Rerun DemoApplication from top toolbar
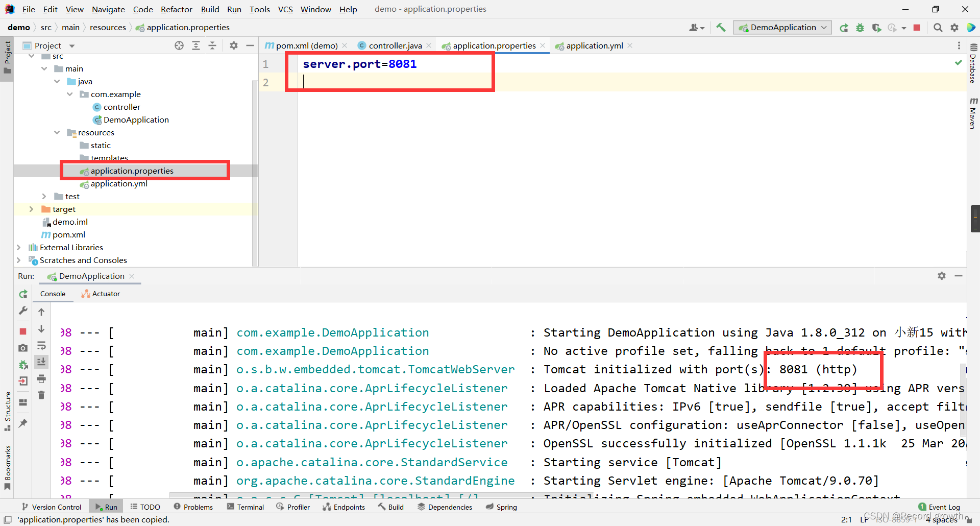The height and width of the screenshot is (526, 980). click(844, 28)
